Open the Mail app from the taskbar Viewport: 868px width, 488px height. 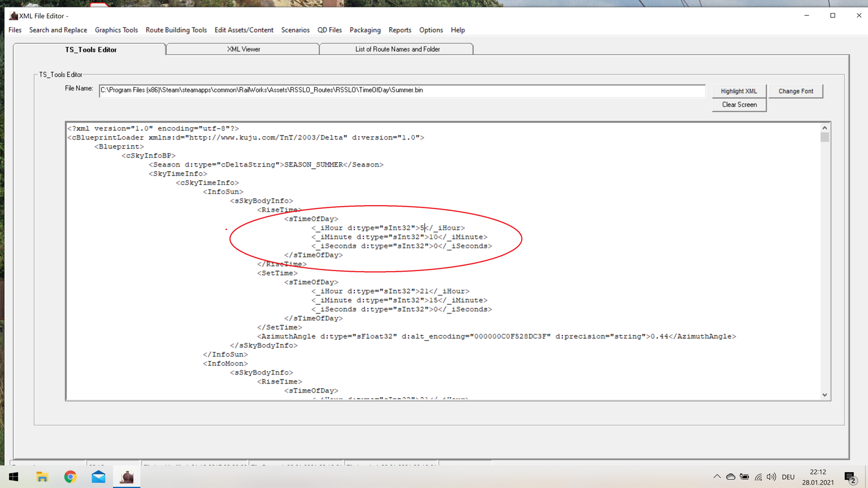[98, 477]
